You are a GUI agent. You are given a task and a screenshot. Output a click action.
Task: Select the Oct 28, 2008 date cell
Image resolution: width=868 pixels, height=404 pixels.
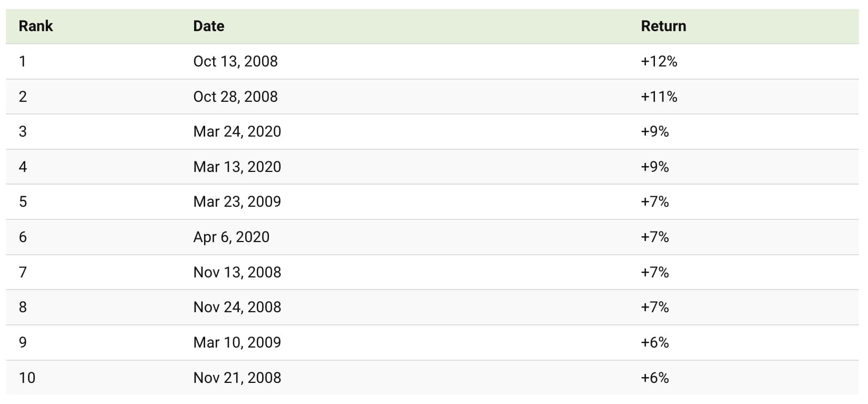coord(235,97)
